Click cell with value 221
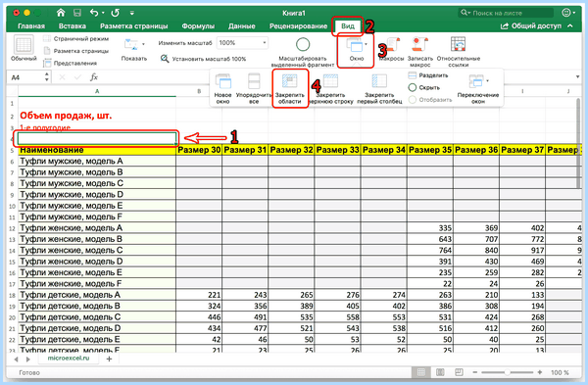The height and width of the screenshot is (385, 588). pyautogui.click(x=199, y=295)
